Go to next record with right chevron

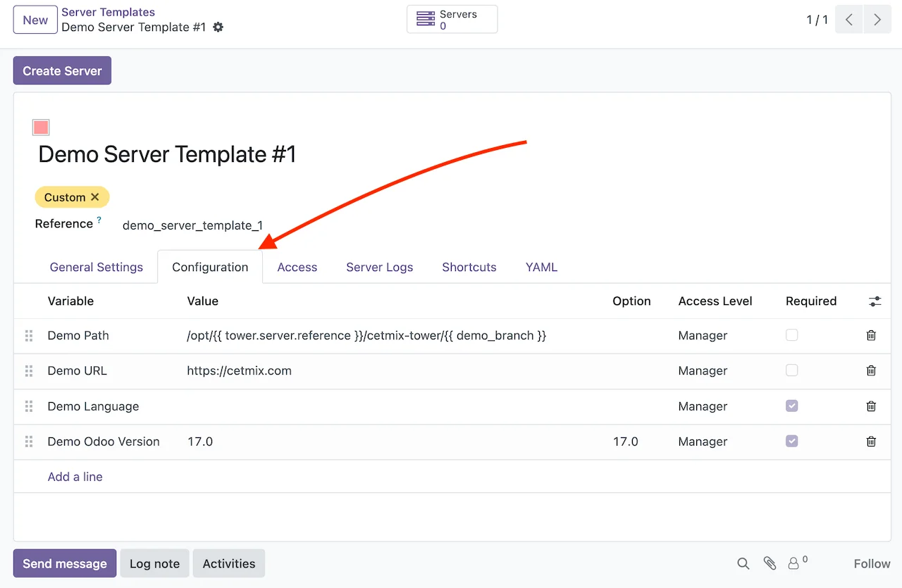point(877,20)
